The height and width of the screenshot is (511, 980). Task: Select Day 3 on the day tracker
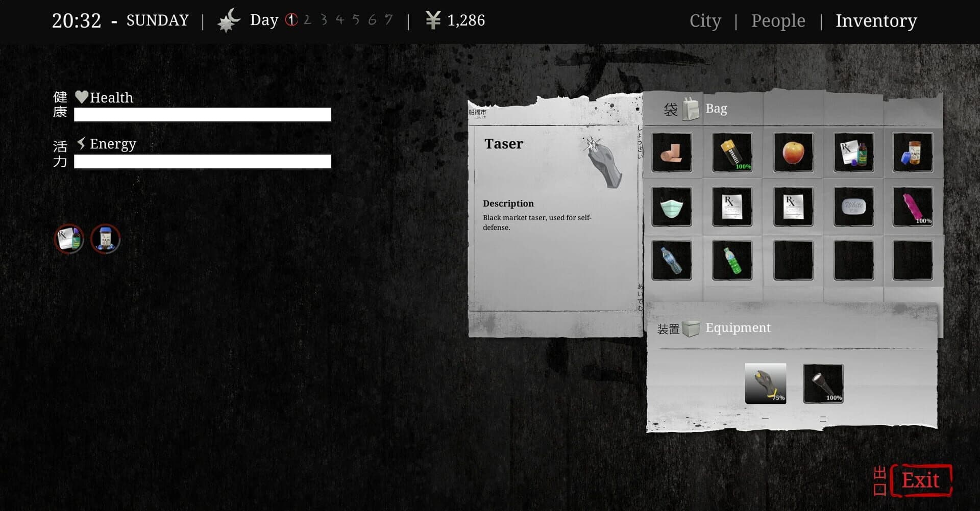pos(324,20)
